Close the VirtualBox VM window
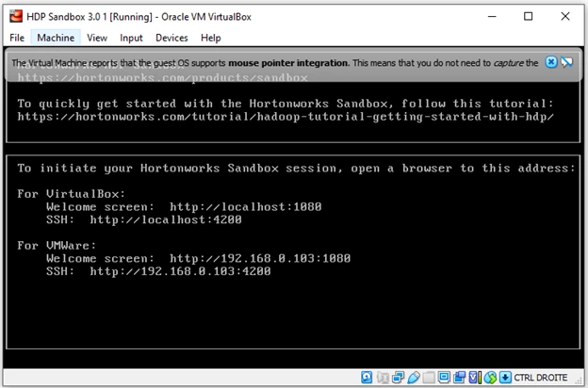 [565, 16]
